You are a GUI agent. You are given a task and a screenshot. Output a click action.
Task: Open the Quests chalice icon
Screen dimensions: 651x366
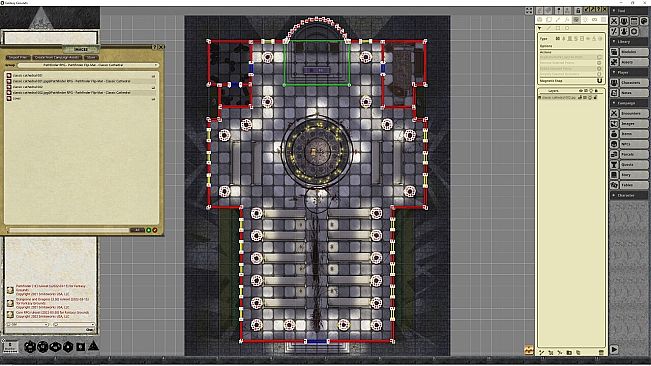pyautogui.click(x=614, y=164)
